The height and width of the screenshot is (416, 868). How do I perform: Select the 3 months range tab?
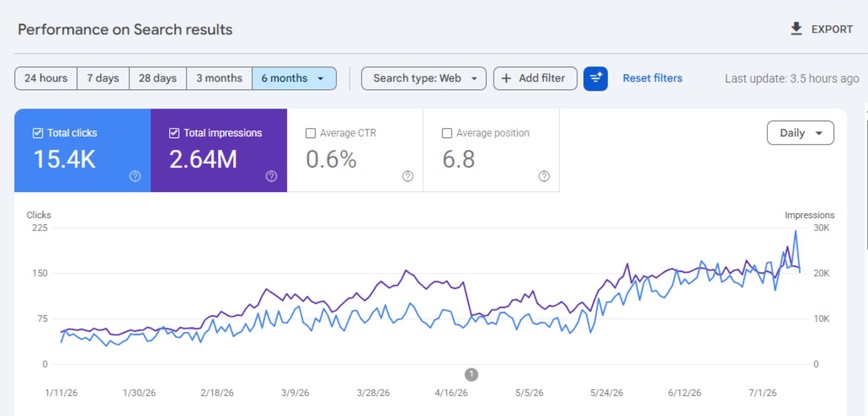219,79
